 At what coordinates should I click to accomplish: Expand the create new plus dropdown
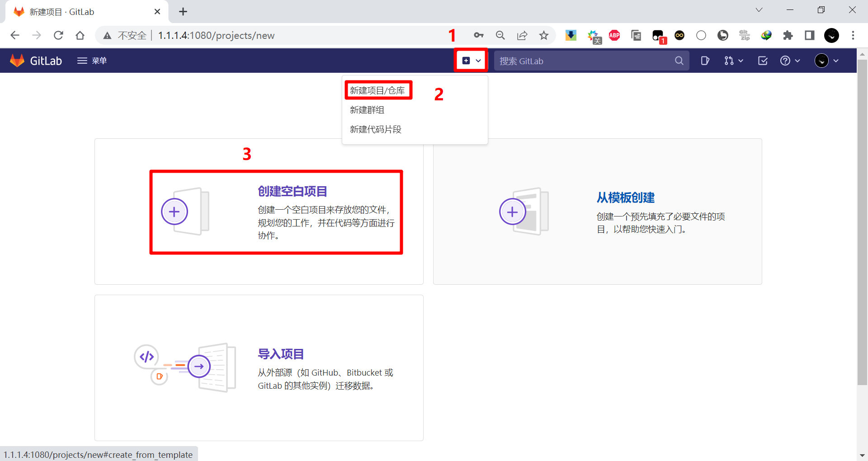click(x=471, y=61)
